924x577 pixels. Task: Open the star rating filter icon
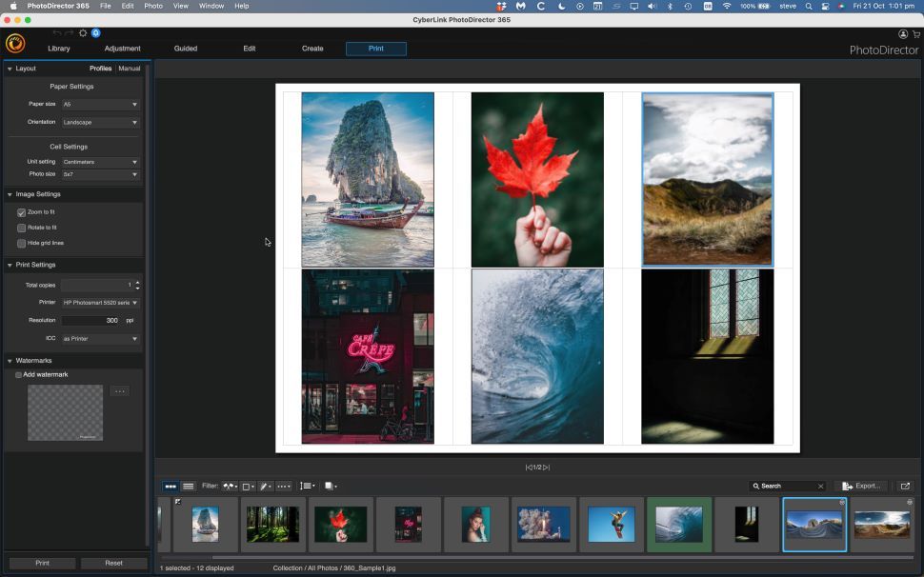tap(265, 486)
